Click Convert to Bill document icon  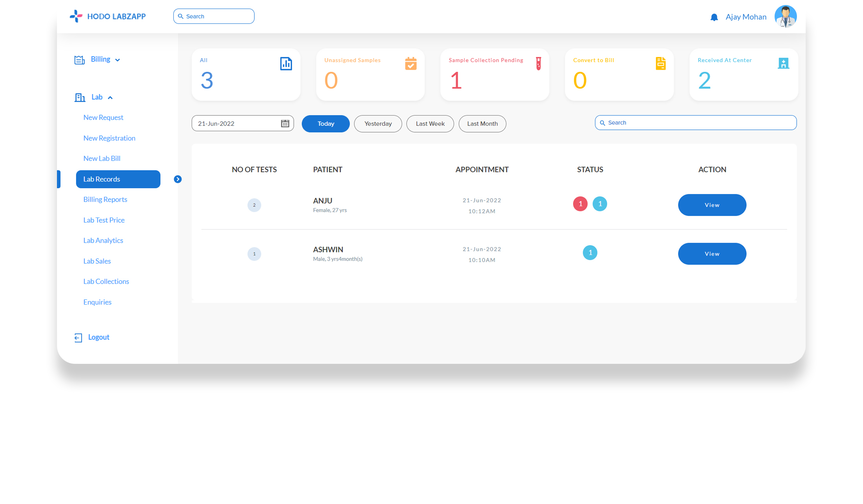pyautogui.click(x=660, y=64)
